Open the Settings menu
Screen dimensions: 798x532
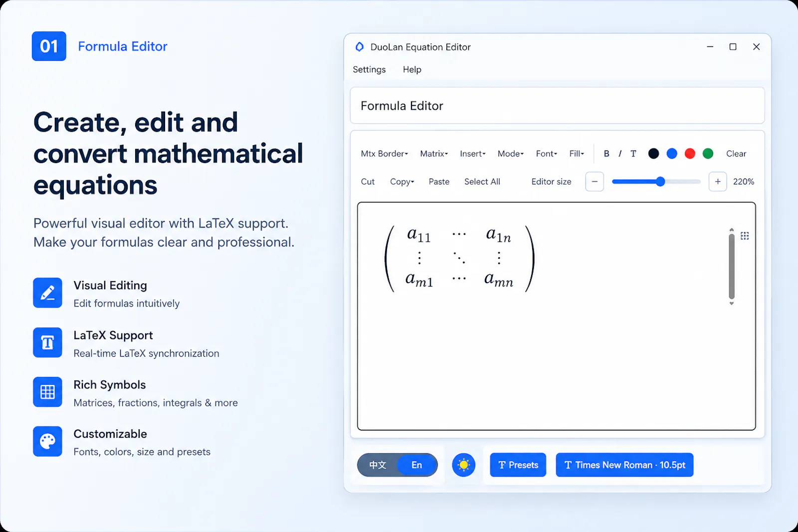point(369,69)
